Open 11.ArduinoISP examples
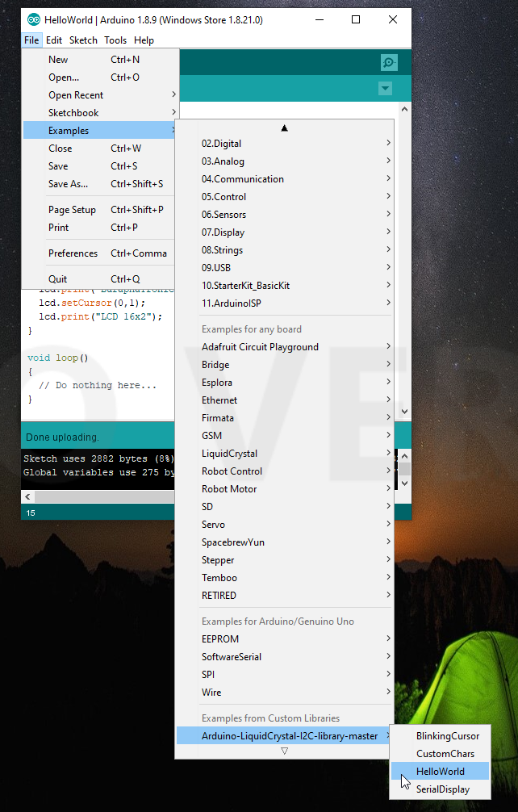This screenshot has height=812, width=518. (284, 303)
